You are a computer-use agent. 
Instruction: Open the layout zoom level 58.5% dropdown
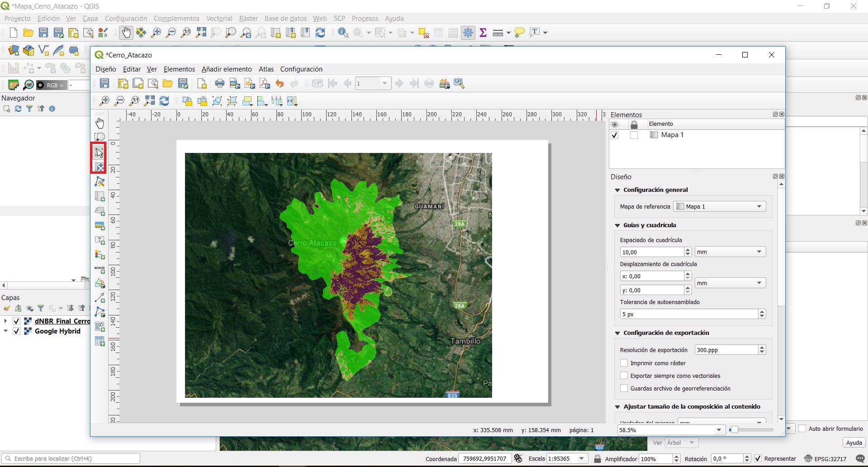[719, 430]
